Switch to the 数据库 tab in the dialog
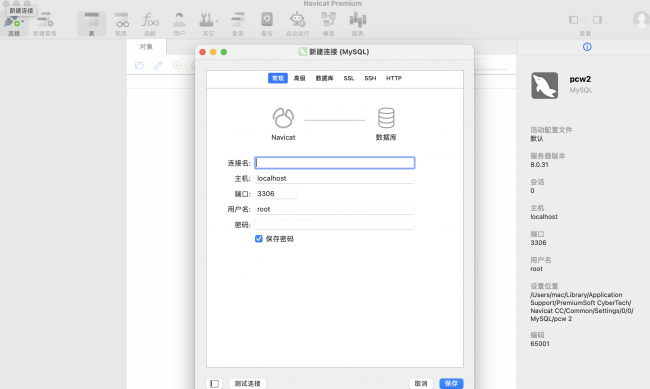 tap(324, 78)
